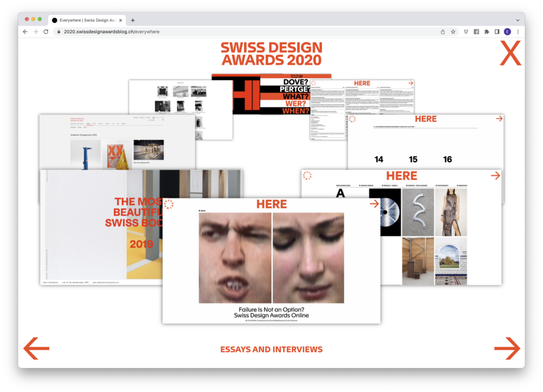Click the site security padlock icon

click(58, 31)
